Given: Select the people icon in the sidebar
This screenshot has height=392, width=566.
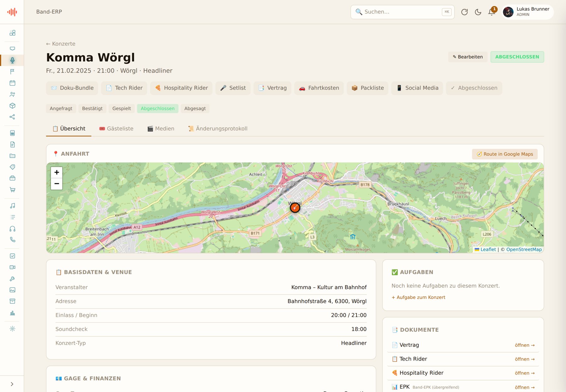Looking at the screenshot, I should 12,94.
